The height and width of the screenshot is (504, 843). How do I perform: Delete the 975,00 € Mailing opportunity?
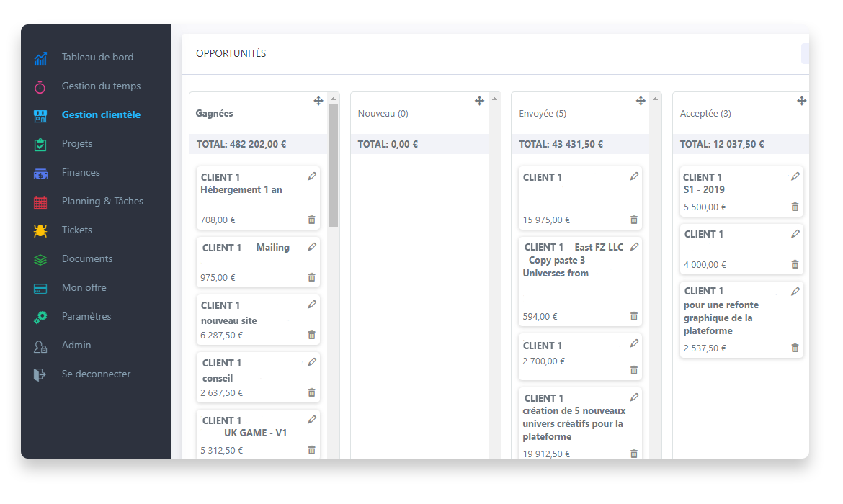point(312,277)
